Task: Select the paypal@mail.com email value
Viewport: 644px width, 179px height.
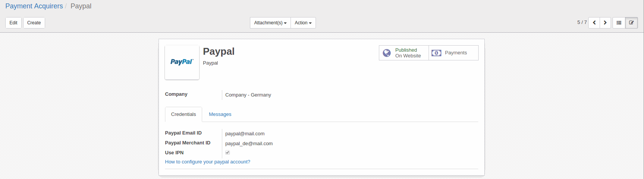Action: [245, 134]
